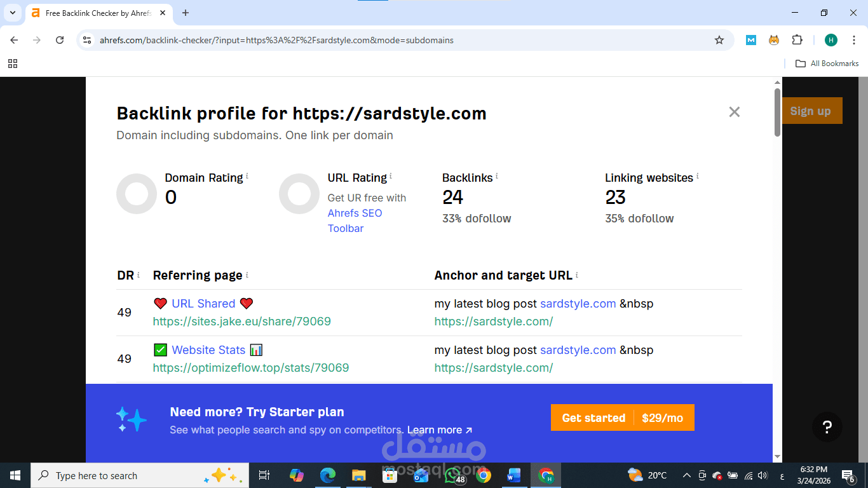Click the page's vertical scrollbar thumb
This screenshot has width=868, height=488.
[777, 112]
